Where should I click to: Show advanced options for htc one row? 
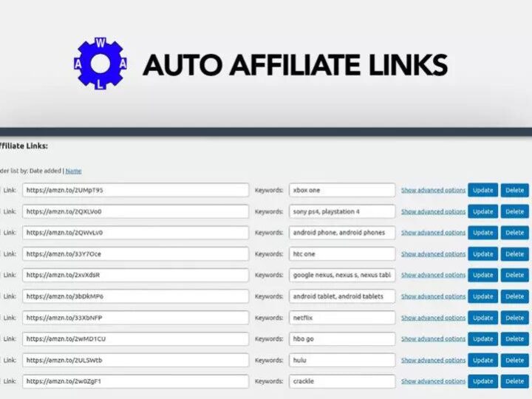pos(433,253)
